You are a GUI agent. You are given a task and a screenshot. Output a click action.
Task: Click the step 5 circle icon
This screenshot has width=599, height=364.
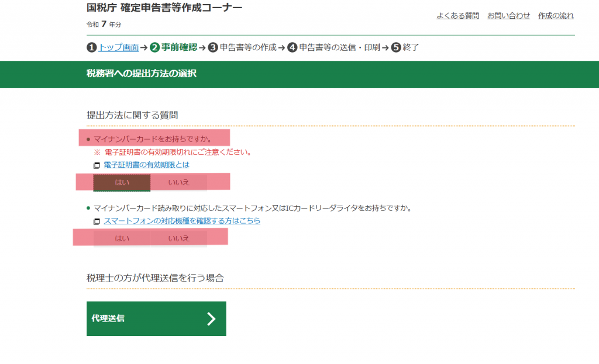pos(396,47)
